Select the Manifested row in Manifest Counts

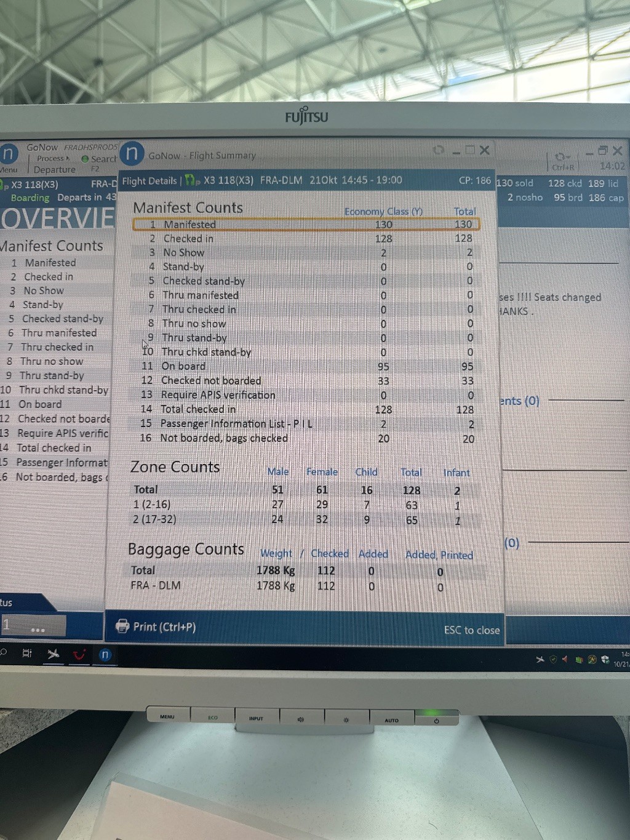click(x=305, y=225)
